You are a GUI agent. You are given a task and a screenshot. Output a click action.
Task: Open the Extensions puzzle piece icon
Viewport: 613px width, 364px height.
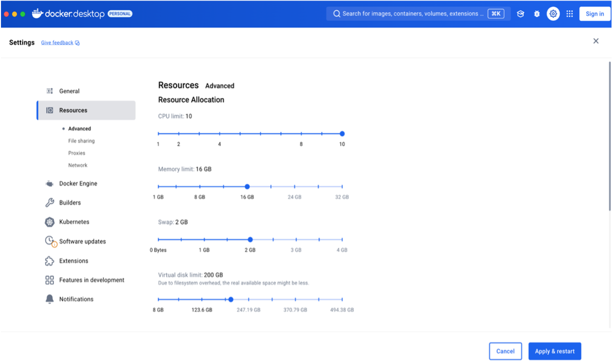49,261
